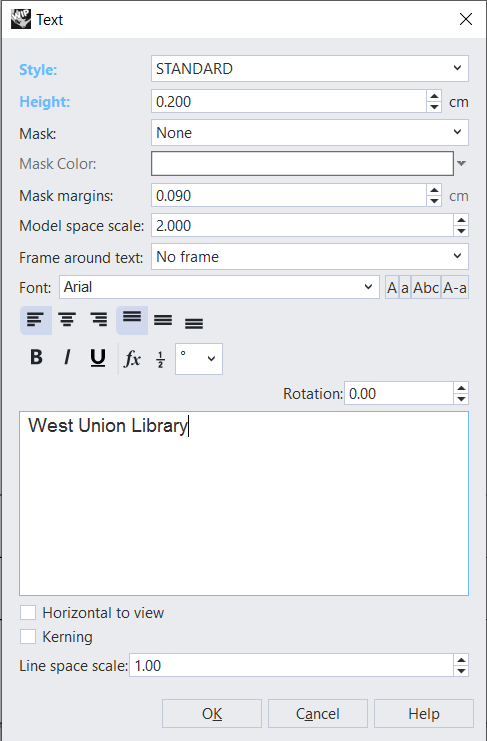Align text to the left

click(x=36, y=320)
